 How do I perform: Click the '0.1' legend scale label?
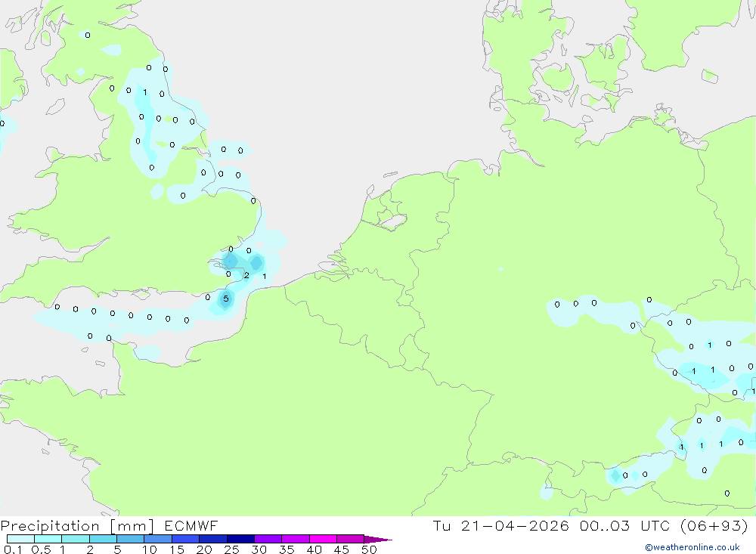click(13, 549)
